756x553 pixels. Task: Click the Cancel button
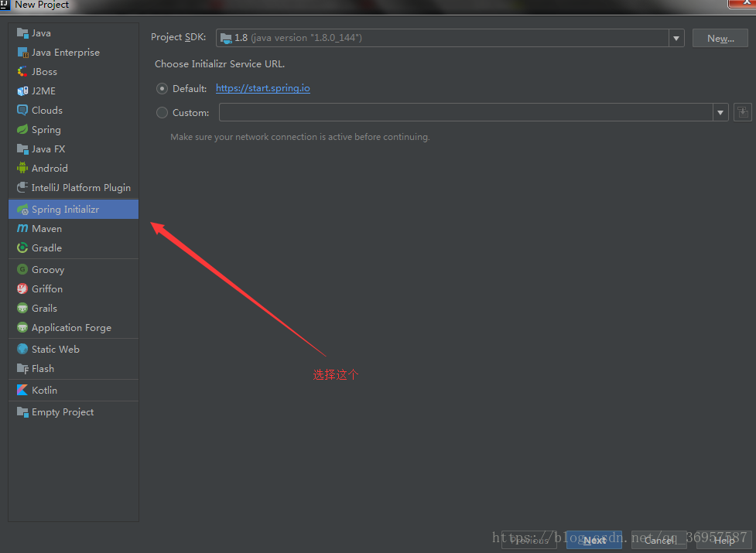coord(659,540)
